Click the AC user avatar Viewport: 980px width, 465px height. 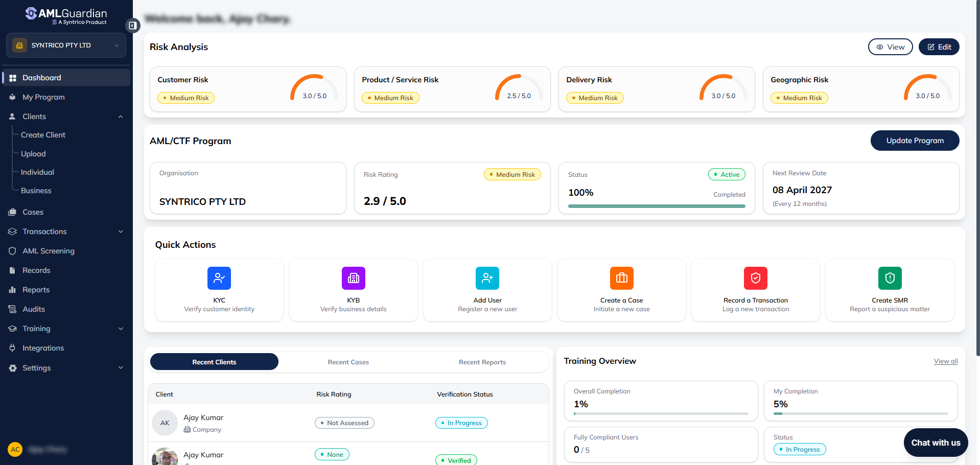15,450
